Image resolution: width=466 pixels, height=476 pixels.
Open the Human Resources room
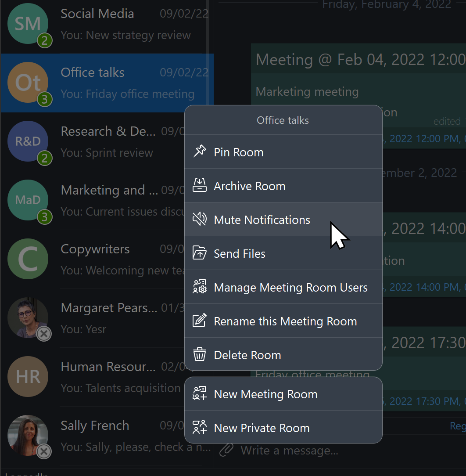[93, 377]
